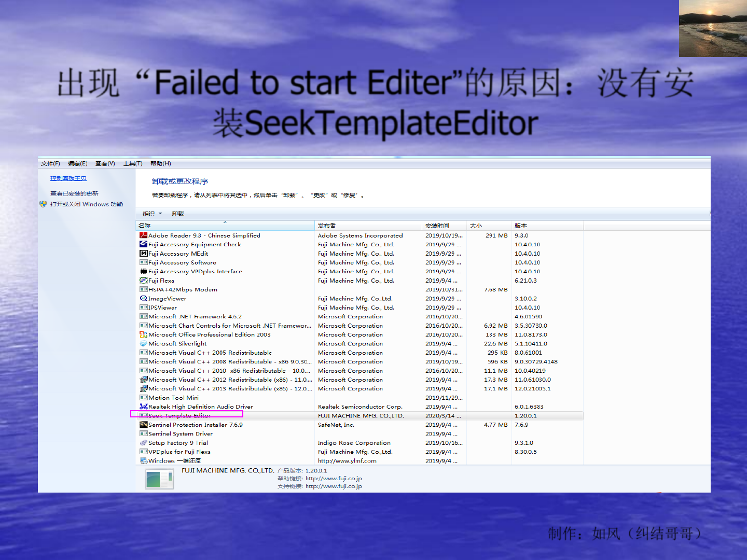Screen dimensions: 747x560
Task: Open the 控制面板主页 link
Action: click(68, 178)
